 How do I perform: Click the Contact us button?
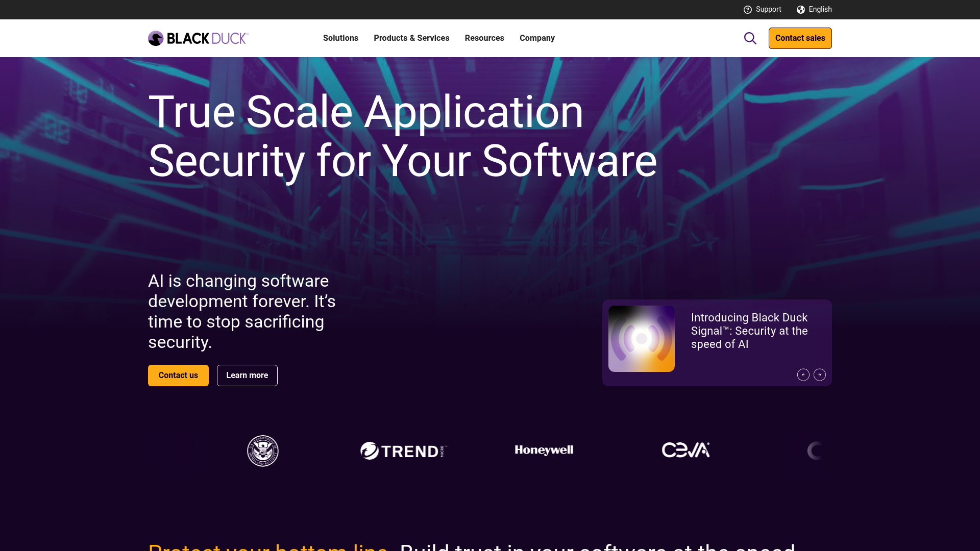(x=178, y=375)
